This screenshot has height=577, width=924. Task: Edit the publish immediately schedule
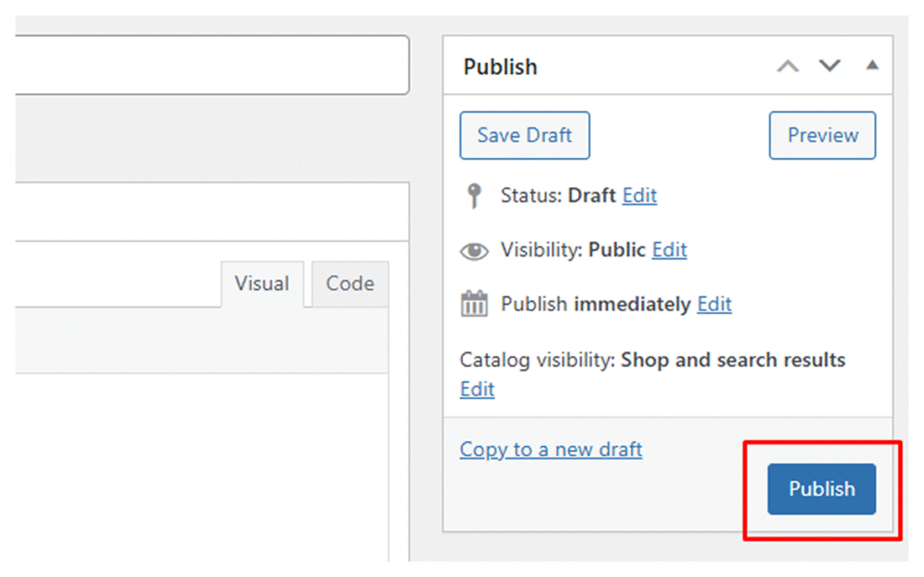715,304
